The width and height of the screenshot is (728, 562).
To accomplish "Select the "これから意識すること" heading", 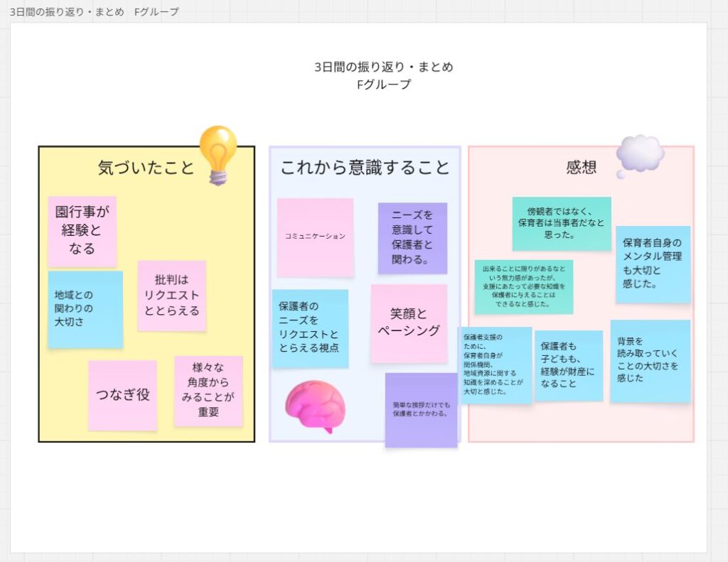I will tap(365, 168).
